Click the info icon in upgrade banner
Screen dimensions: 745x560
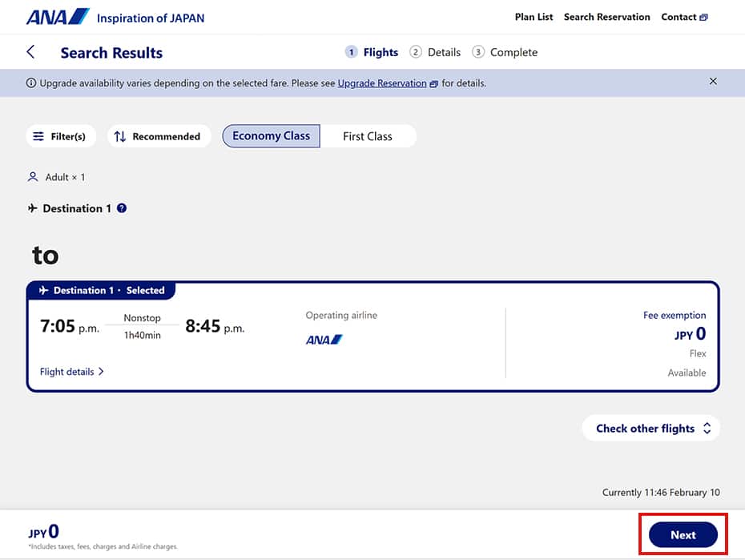pos(31,83)
